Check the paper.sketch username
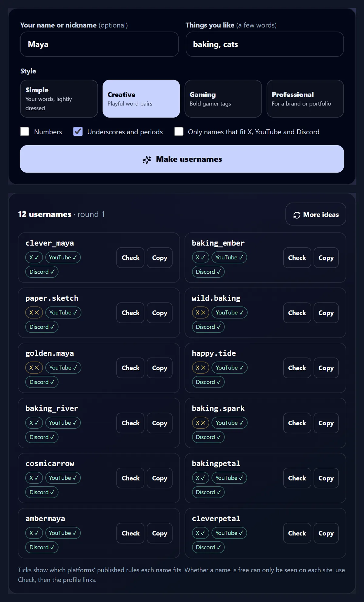The height and width of the screenshot is (602, 364). [x=130, y=313]
